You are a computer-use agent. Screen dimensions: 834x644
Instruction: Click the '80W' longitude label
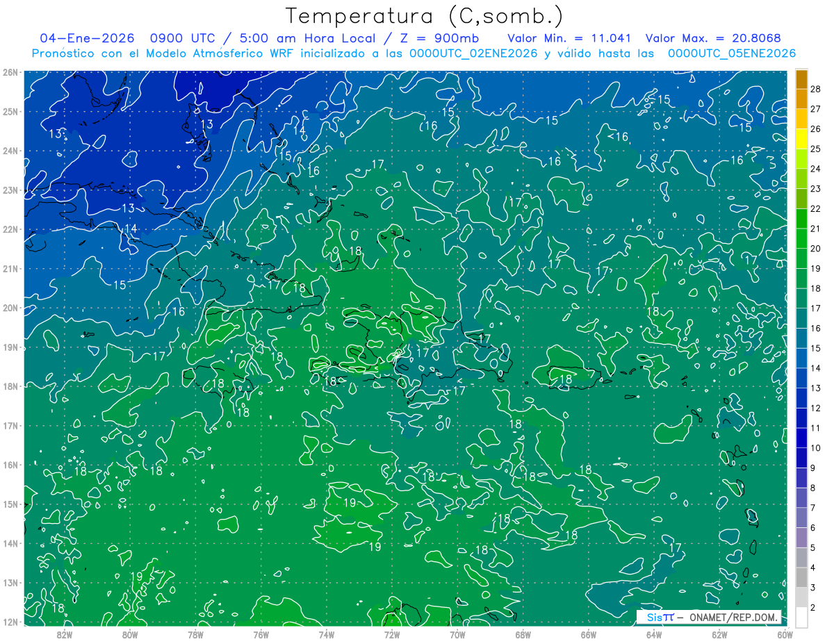(130, 634)
